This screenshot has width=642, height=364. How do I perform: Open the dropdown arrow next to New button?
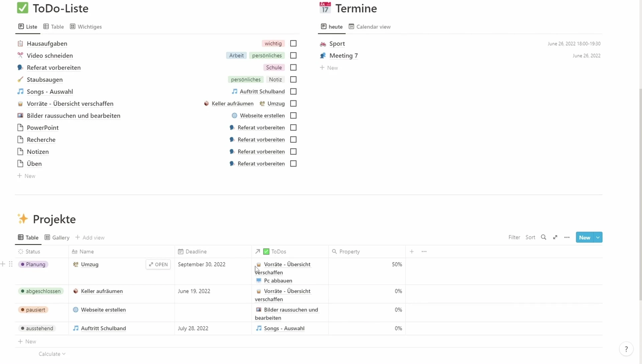coord(598,237)
